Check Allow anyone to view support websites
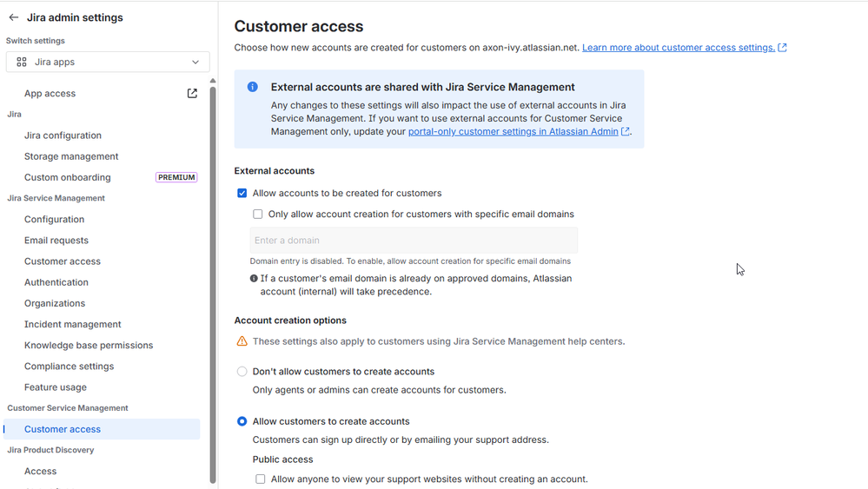Screen dimensions: 868x489 click(x=261, y=479)
